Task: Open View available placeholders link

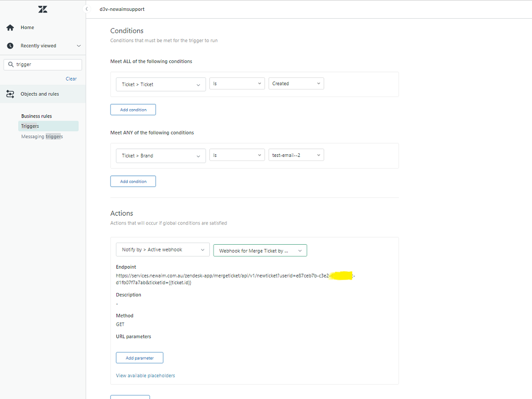Action: tap(145, 376)
